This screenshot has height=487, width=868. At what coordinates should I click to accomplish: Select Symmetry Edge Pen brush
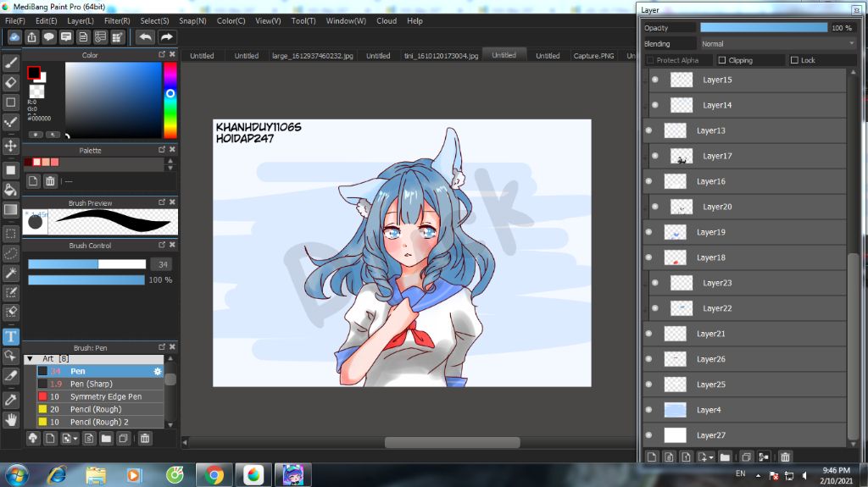tap(100, 396)
